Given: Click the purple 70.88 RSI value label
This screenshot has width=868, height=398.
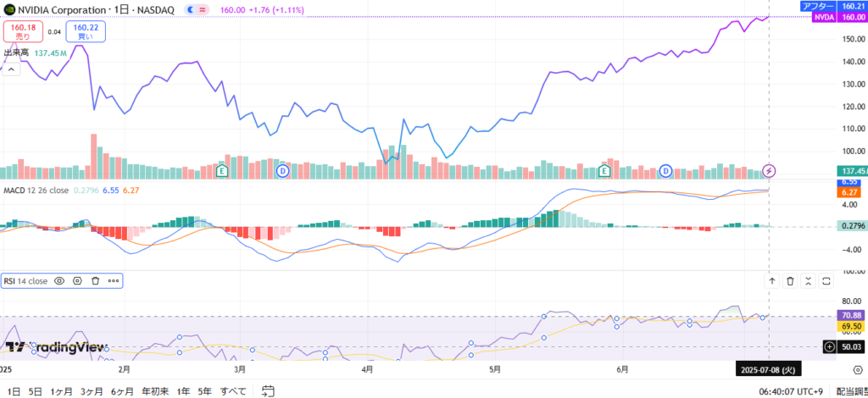Looking at the screenshot, I should tap(849, 315).
